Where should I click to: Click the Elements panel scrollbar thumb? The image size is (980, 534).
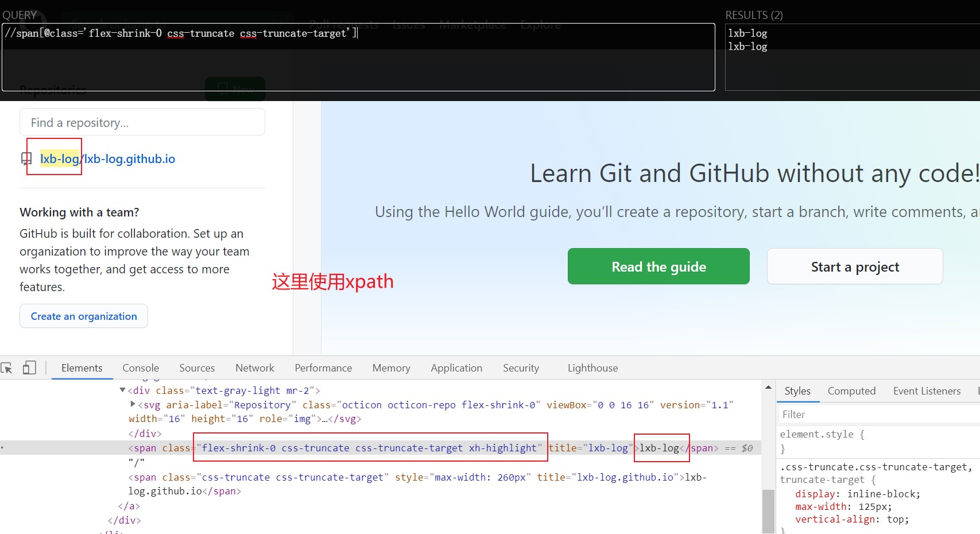click(x=768, y=512)
